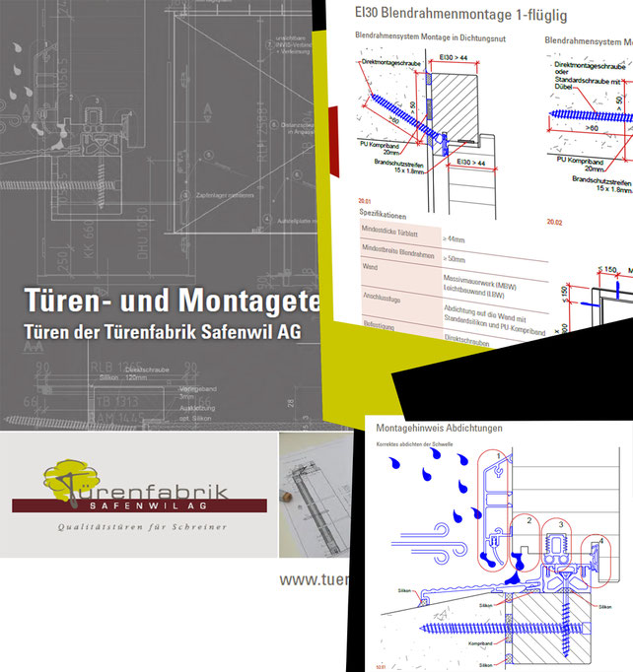Viewport: 633px width, 672px height.
Task: Click detail callout number 4 in sealing drawing
Action: 601,541
